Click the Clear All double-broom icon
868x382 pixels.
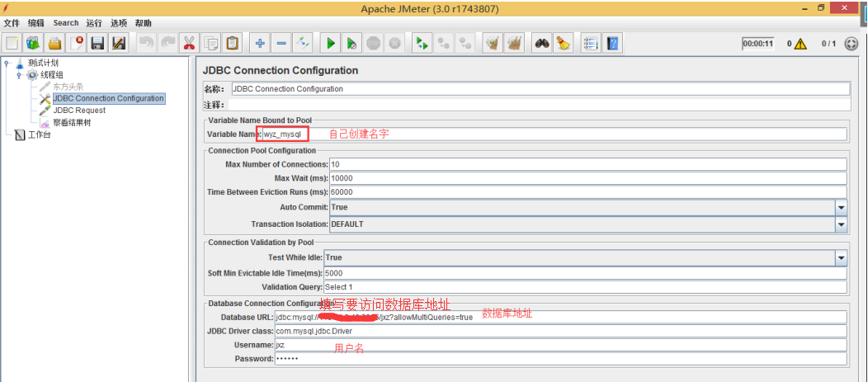click(515, 43)
